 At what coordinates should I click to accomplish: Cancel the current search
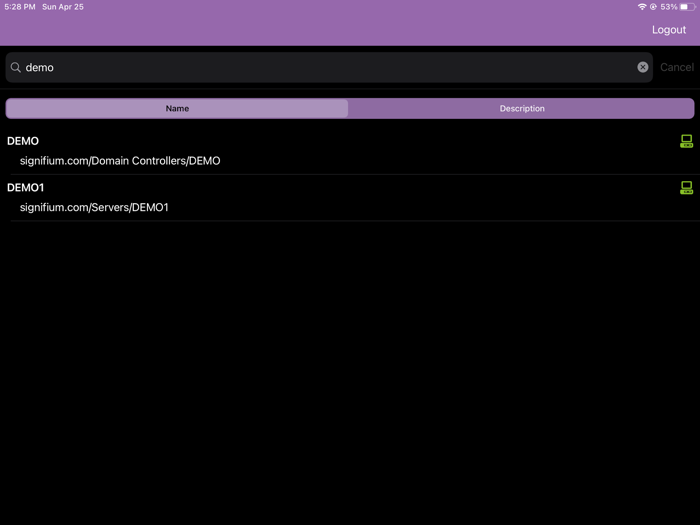pos(677,67)
